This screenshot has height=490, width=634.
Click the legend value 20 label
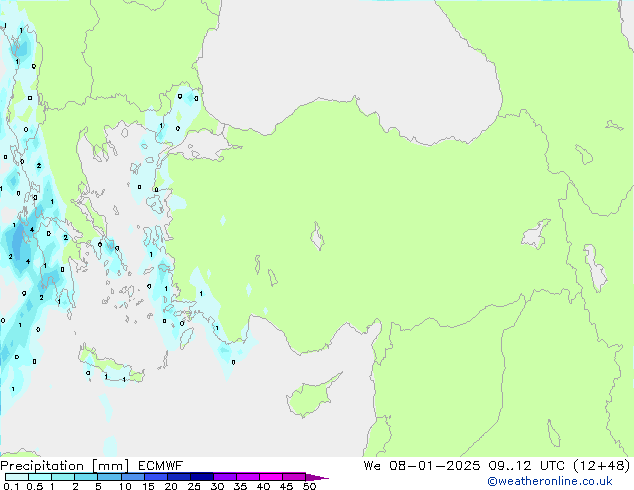click(171, 486)
